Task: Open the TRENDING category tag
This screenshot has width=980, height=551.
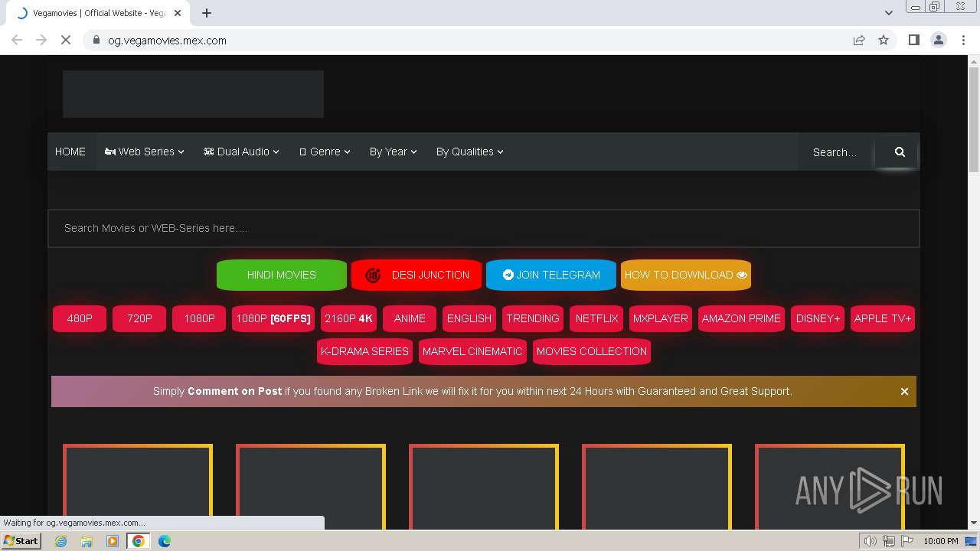Action: tap(533, 318)
